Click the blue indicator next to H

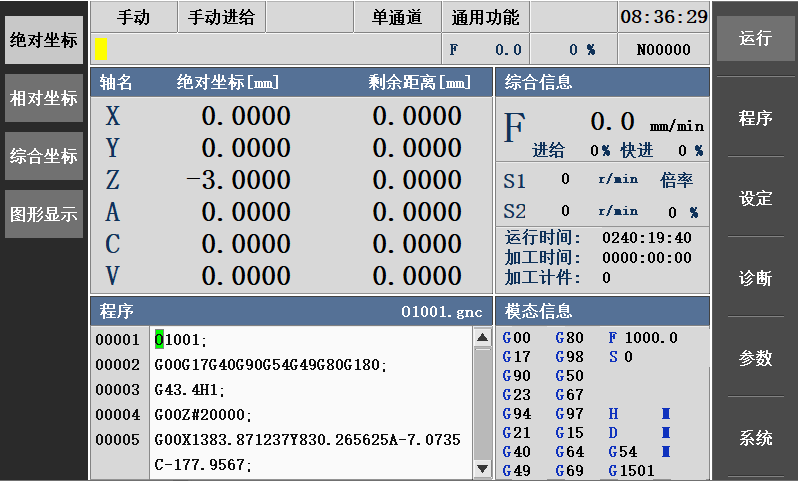pos(665,414)
